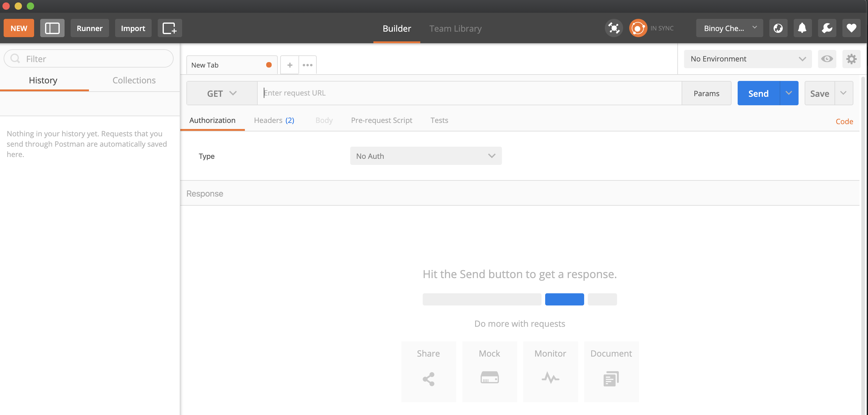Switch to the Builder tab

pos(397,28)
